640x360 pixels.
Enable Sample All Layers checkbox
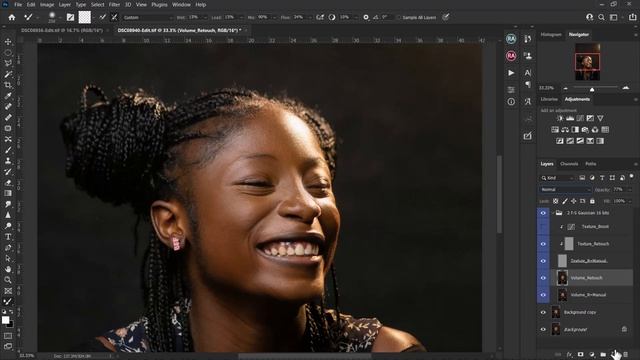point(399,18)
